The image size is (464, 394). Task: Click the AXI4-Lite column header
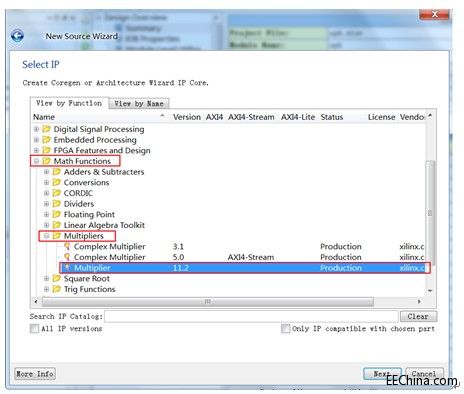pyautogui.click(x=298, y=117)
